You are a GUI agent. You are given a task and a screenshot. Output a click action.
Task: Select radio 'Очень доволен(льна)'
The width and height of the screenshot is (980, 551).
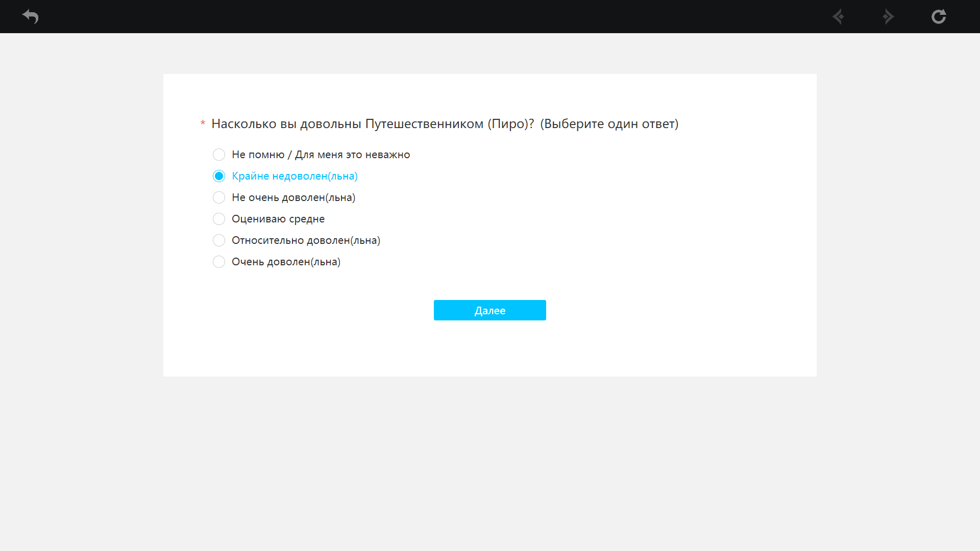pos(219,262)
